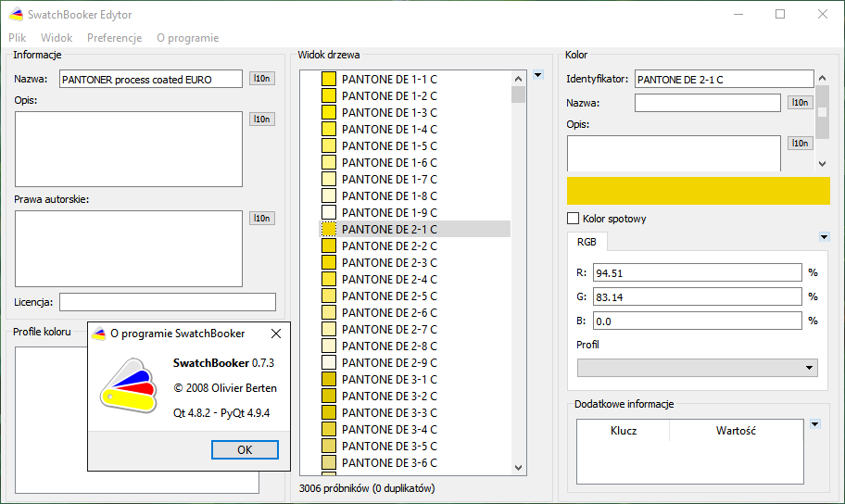Select PANTONE DE 3-2 C in tree

389,397
